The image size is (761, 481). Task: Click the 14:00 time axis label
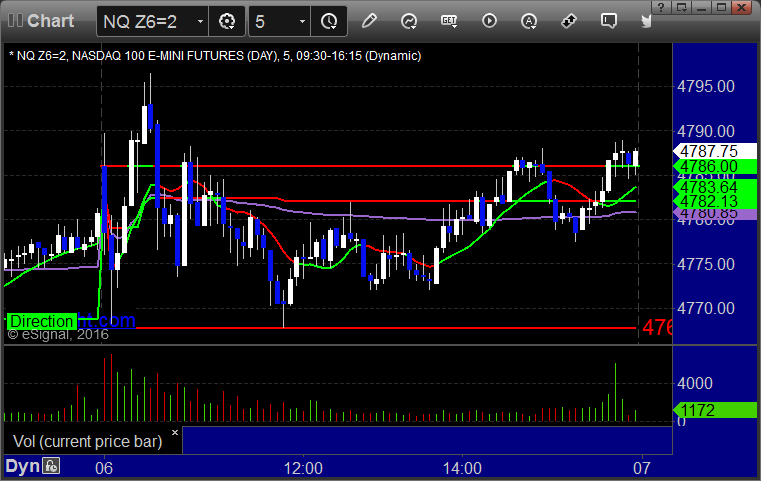(462, 468)
